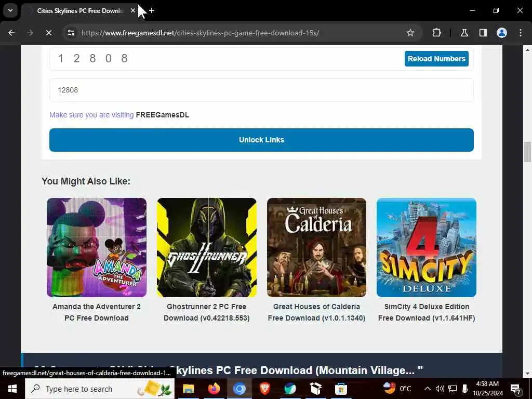Click the Reload Numbers button
The image size is (532, 399).
tap(436, 59)
